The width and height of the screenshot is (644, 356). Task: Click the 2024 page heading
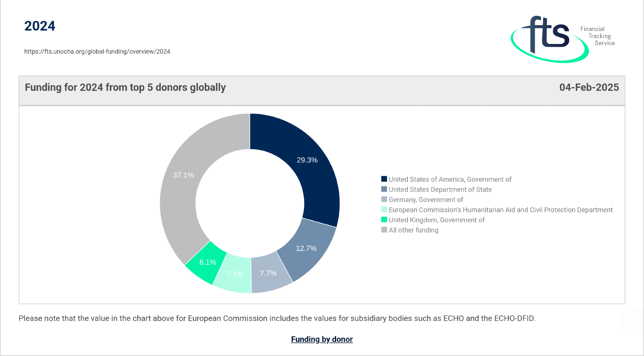click(x=40, y=26)
